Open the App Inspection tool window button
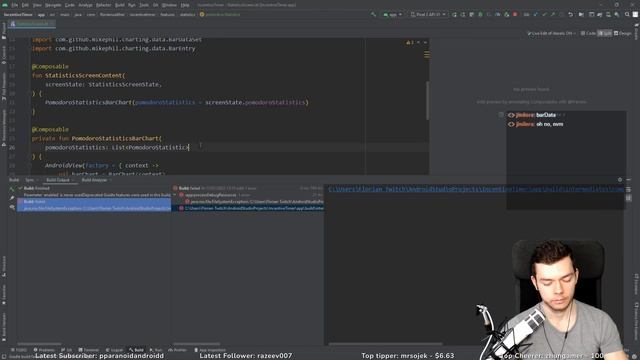The height and width of the screenshot is (360, 640). click(210, 350)
